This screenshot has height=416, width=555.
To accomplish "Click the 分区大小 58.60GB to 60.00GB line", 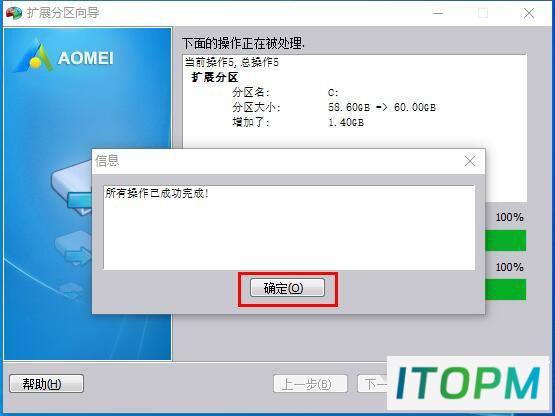I will [x=334, y=107].
